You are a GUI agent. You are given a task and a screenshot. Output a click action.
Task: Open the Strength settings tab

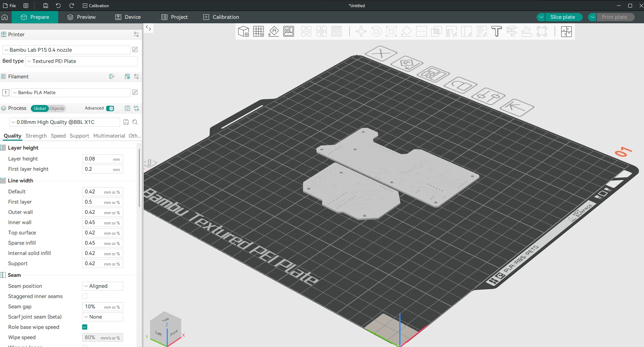(x=36, y=136)
